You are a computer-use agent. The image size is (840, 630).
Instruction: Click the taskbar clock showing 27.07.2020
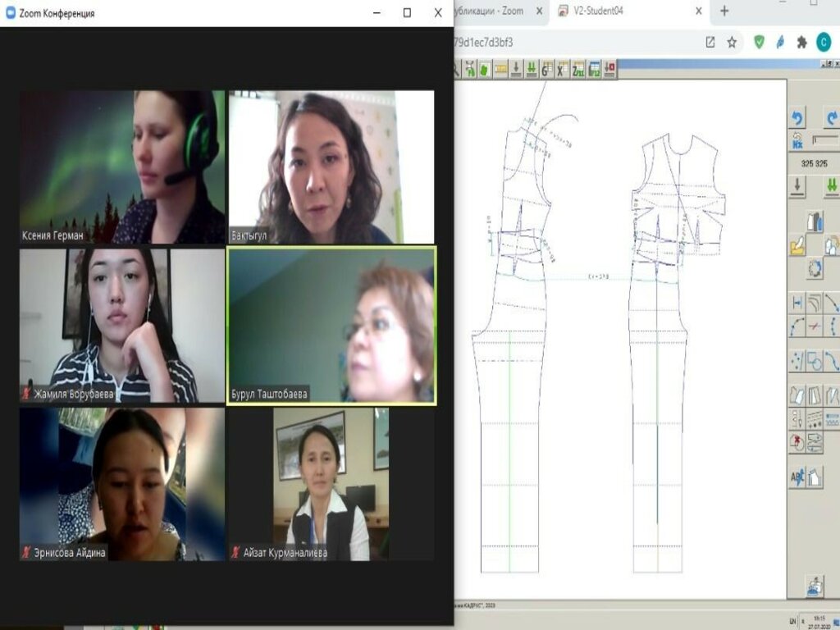point(819,622)
